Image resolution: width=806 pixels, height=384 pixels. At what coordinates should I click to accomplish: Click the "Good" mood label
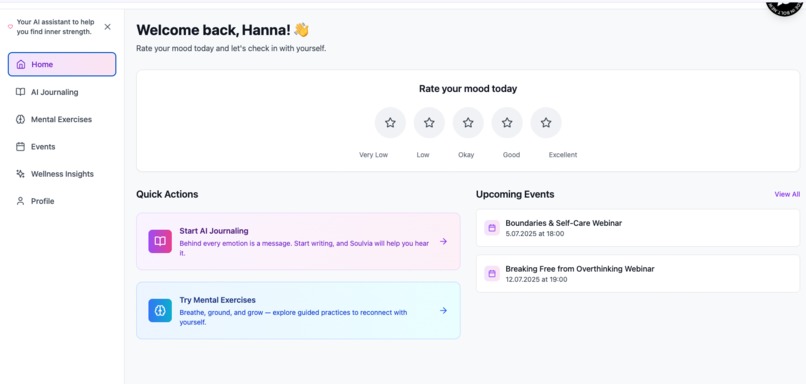point(511,155)
